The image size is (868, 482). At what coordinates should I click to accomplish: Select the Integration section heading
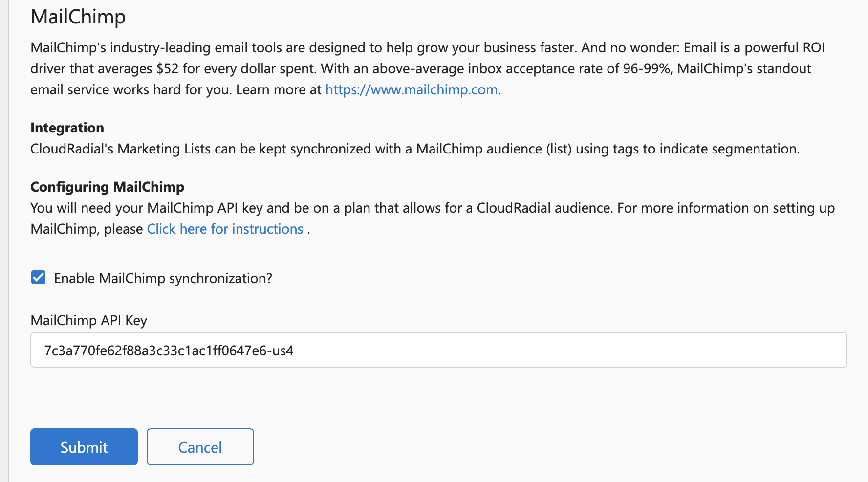click(x=67, y=128)
